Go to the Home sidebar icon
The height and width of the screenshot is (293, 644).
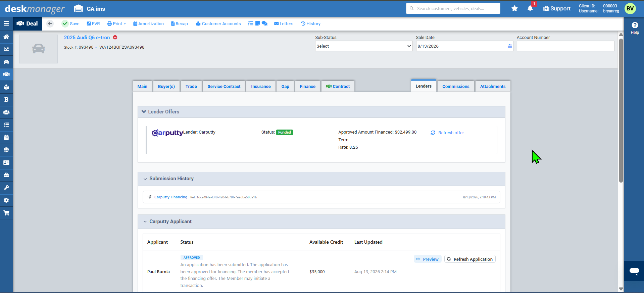tap(6, 37)
